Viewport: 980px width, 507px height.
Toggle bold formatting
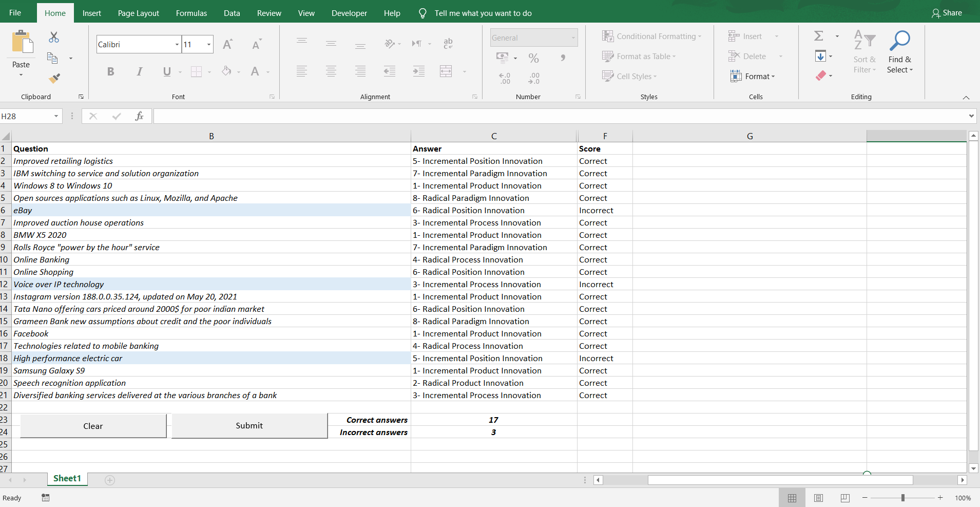[110, 71]
